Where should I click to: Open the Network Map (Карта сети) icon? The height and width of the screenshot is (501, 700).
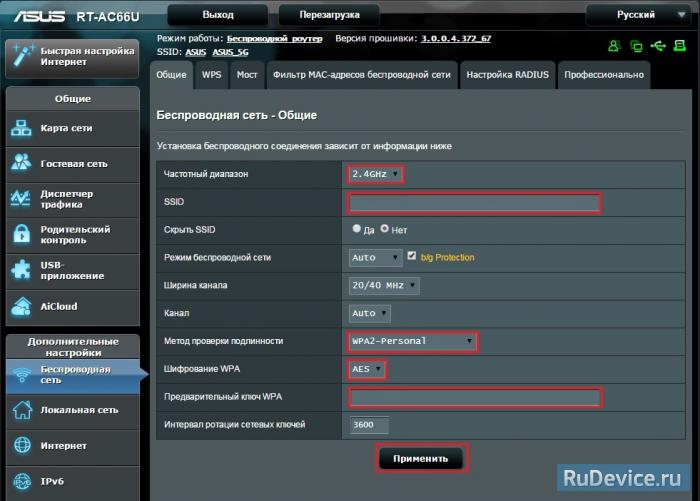[21, 128]
